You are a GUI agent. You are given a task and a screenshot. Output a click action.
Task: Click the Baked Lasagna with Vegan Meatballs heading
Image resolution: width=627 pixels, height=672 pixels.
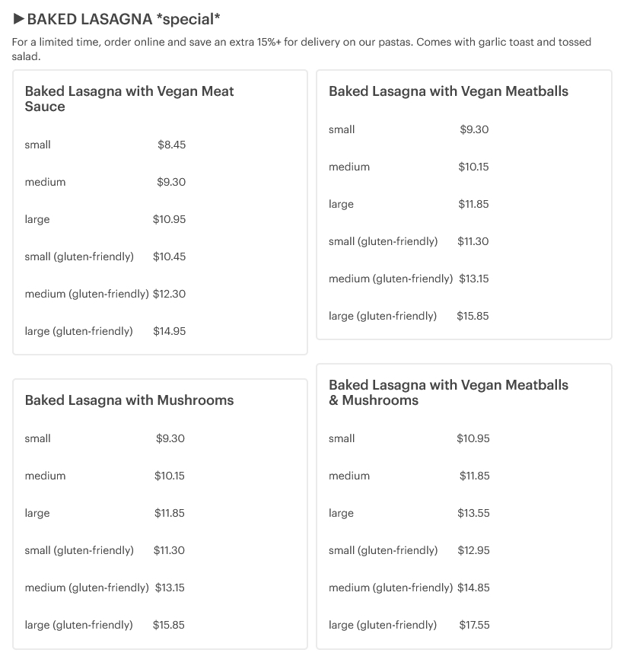point(448,91)
